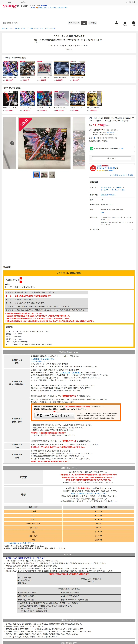The height and width of the screenshot is (644, 138).
Task: Open スマホ用 guide link
Action: click(x=76, y=372)
